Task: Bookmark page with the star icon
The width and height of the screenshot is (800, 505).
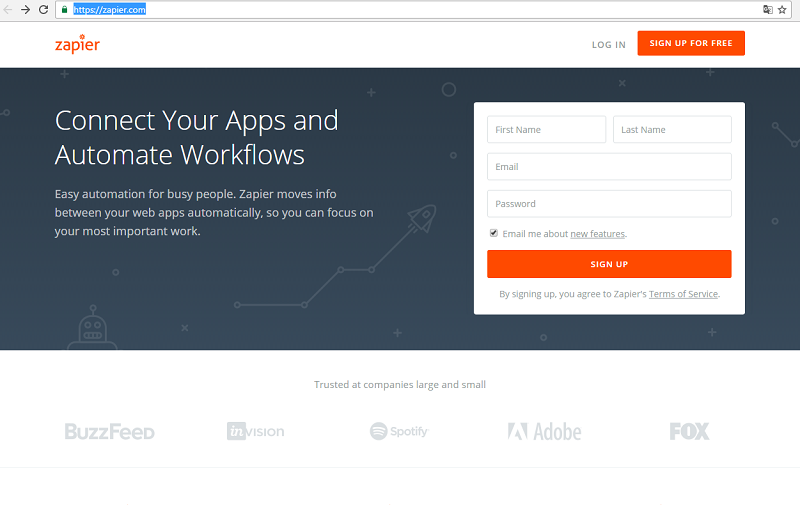Action: (x=782, y=9)
